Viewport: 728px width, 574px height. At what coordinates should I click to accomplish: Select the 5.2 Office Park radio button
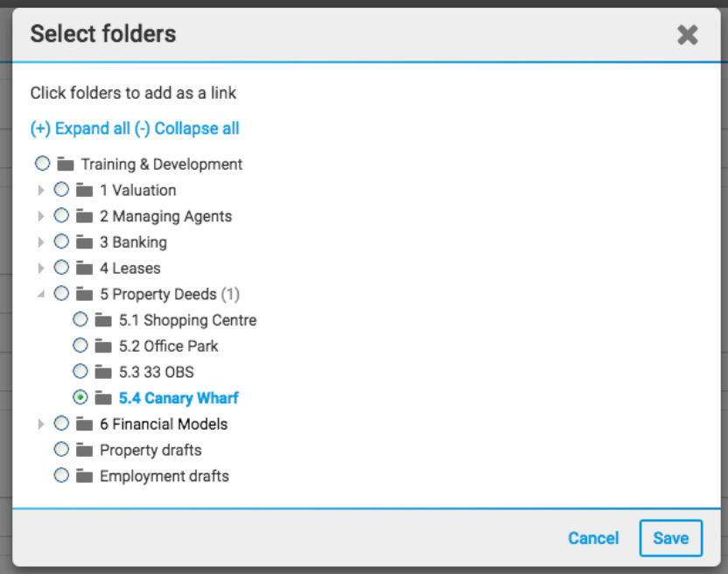point(80,346)
